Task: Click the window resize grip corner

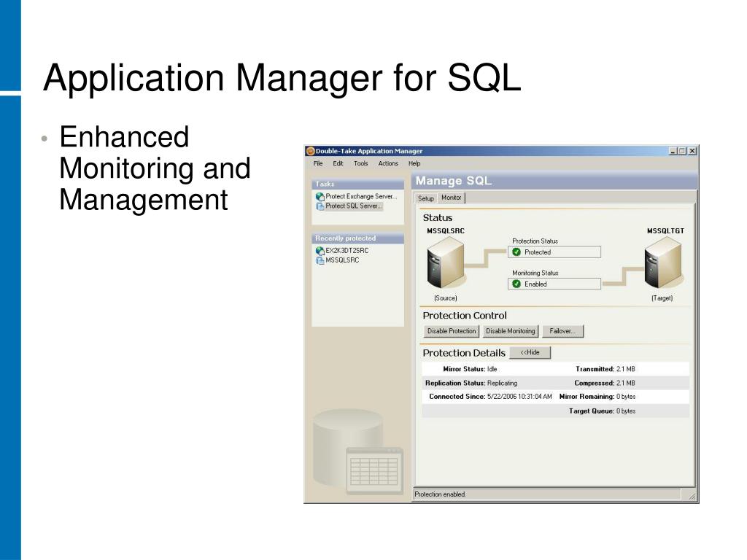Action: pyautogui.click(x=692, y=497)
